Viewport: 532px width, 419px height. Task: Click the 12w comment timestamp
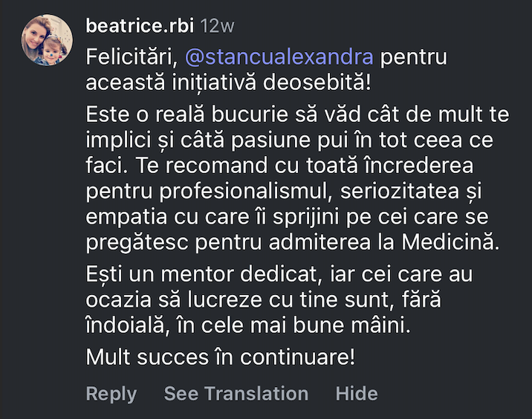pos(218,26)
